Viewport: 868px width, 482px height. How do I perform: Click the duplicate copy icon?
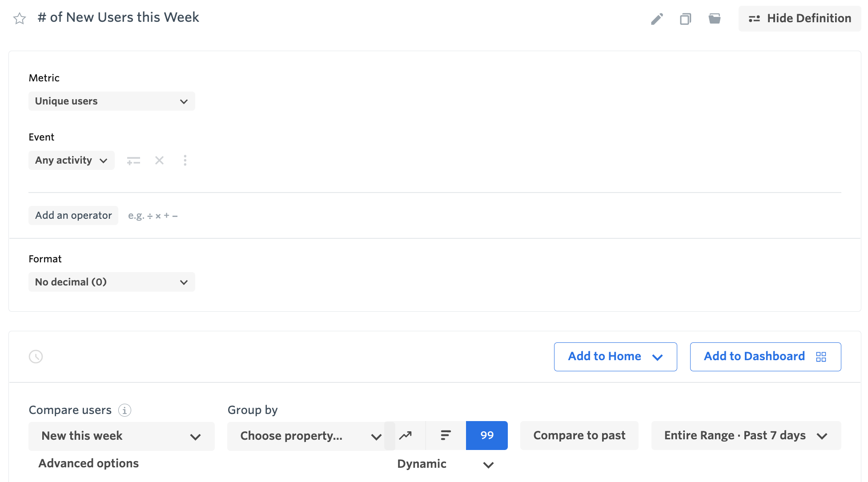coord(685,19)
